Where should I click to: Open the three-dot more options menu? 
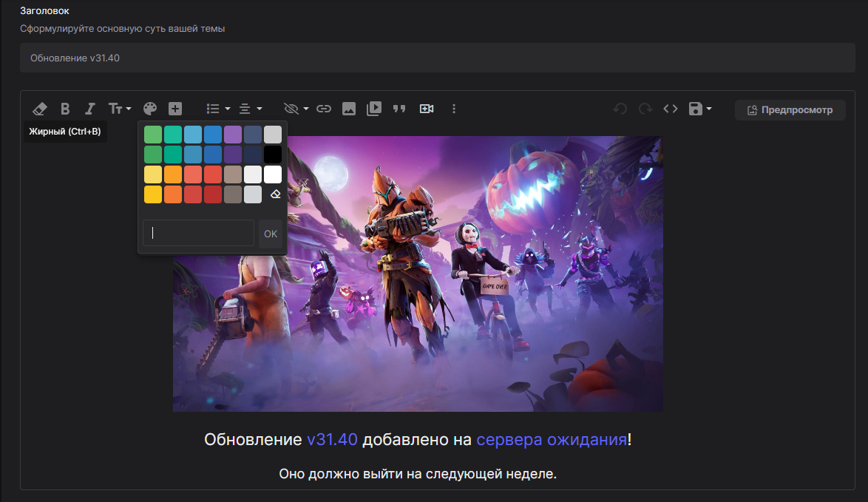click(454, 109)
